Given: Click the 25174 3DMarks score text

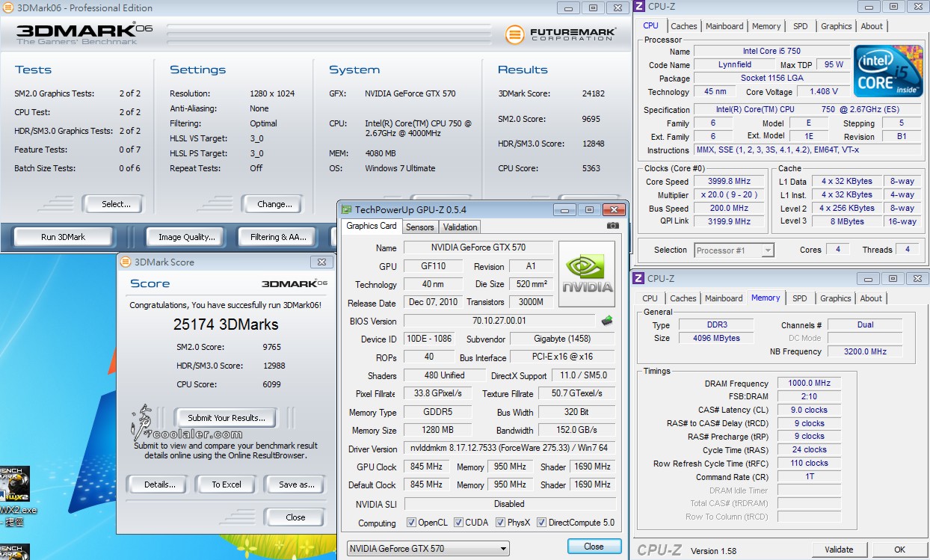Looking at the screenshot, I should click(x=226, y=324).
